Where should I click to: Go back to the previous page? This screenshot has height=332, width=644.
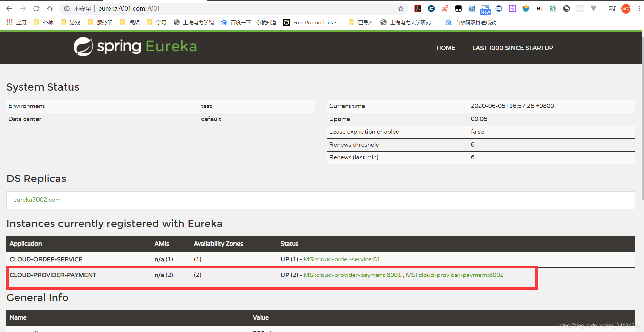[9, 9]
